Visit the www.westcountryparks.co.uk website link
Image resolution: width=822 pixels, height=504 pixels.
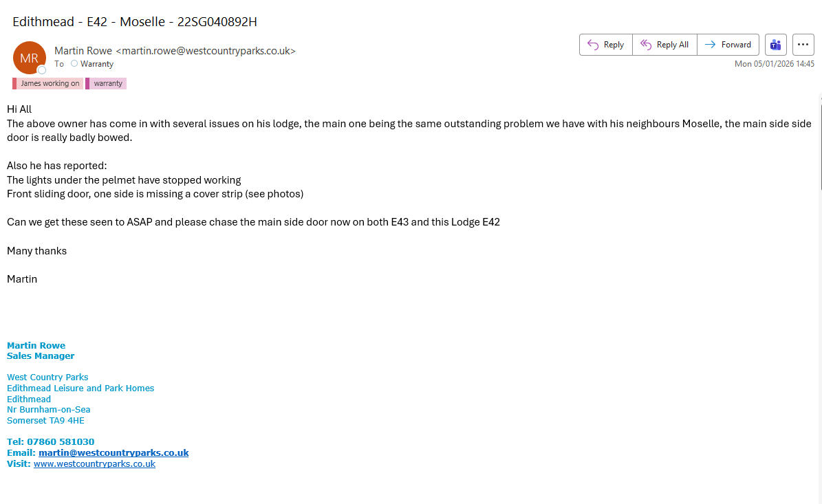[x=94, y=464]
